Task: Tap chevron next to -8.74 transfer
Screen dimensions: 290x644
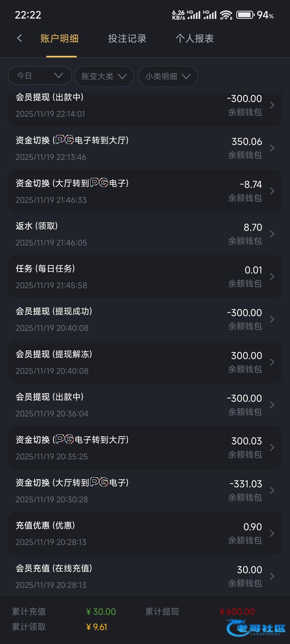Action: [272, 191]
